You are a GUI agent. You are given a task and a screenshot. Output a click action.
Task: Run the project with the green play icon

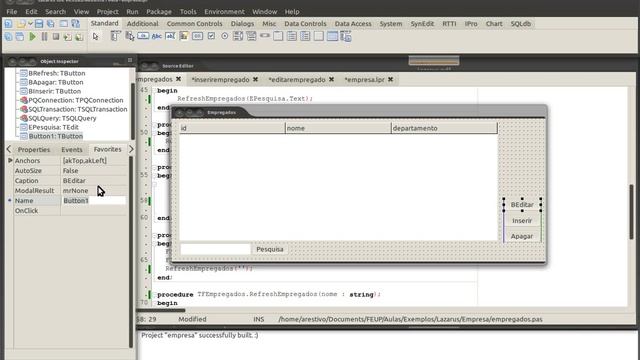pyautogui.click(x=32, y=37)
